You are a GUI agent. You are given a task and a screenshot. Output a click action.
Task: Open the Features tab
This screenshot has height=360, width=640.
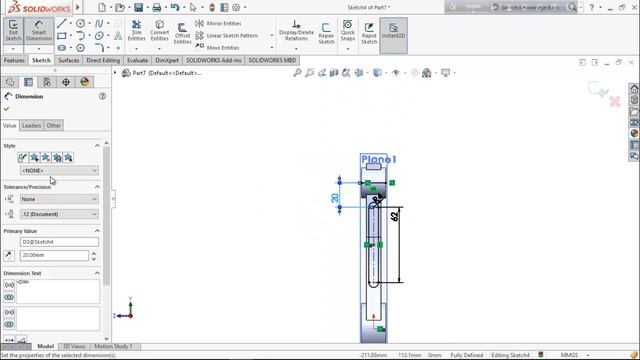[14, 60]
